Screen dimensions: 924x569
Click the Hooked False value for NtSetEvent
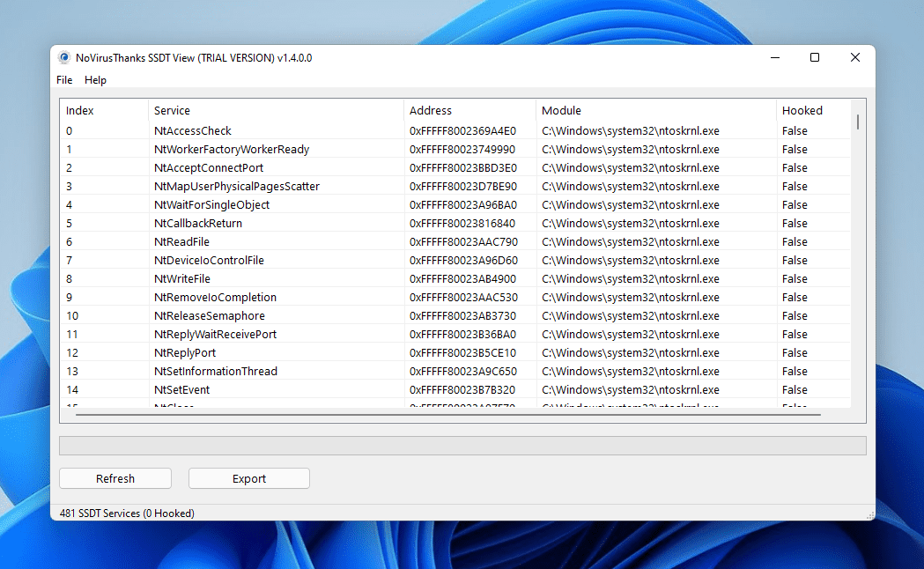795,390
